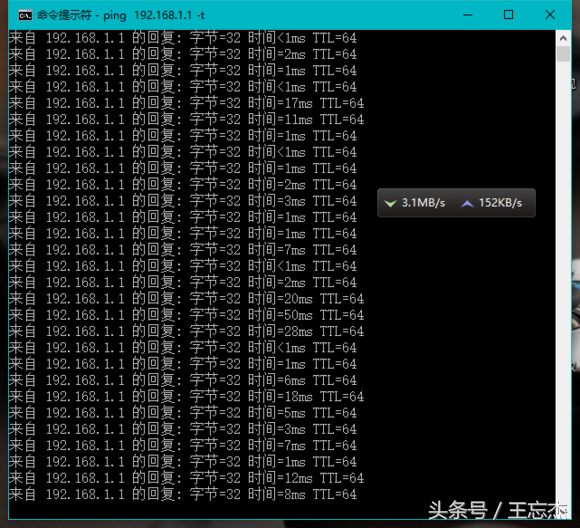Click the reply line with 时间=5ms
The image size is (580, 528).
click(x=183, y=413)
